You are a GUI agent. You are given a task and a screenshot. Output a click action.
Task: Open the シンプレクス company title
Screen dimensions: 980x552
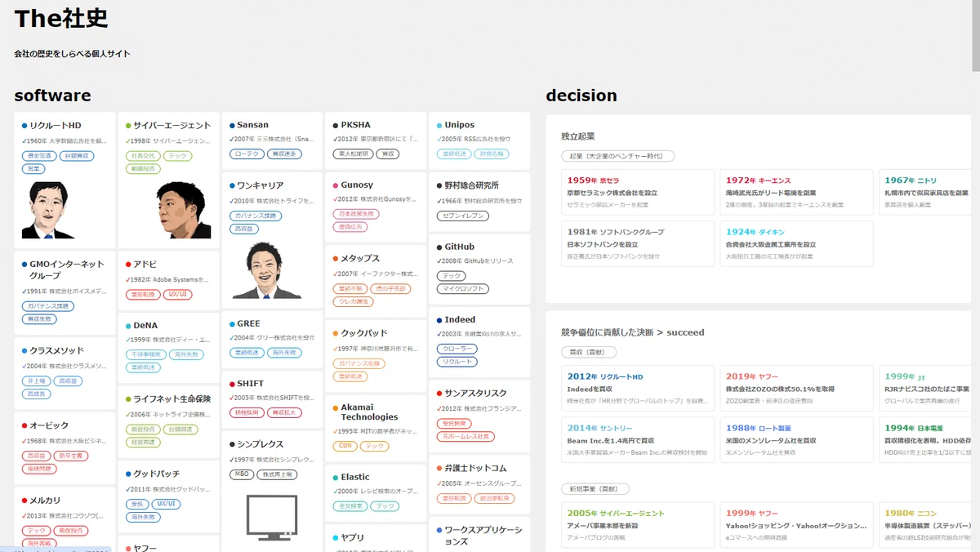tap(260, 444)
